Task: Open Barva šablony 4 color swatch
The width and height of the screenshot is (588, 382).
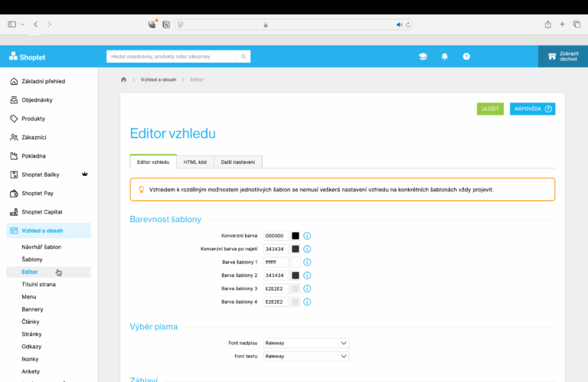Action: tap(296, 302)
